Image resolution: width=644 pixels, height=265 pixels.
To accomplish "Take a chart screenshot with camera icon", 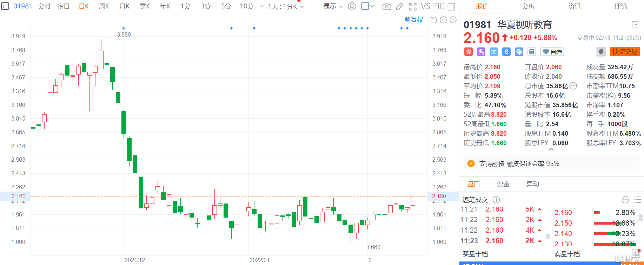I will [x=386, y=6].
